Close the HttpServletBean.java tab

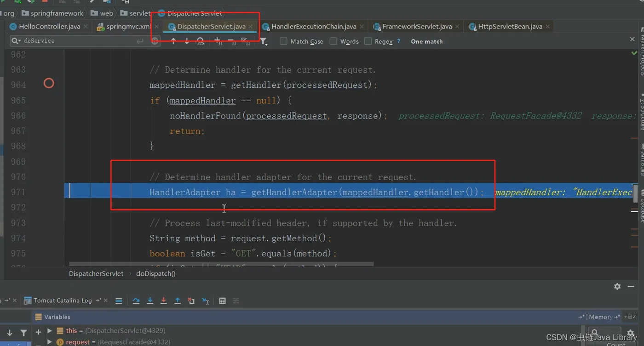(548, 27)
